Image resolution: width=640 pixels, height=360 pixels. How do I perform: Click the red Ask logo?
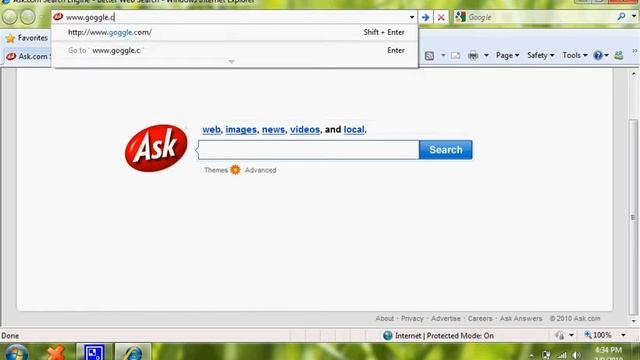coord(156,148)
